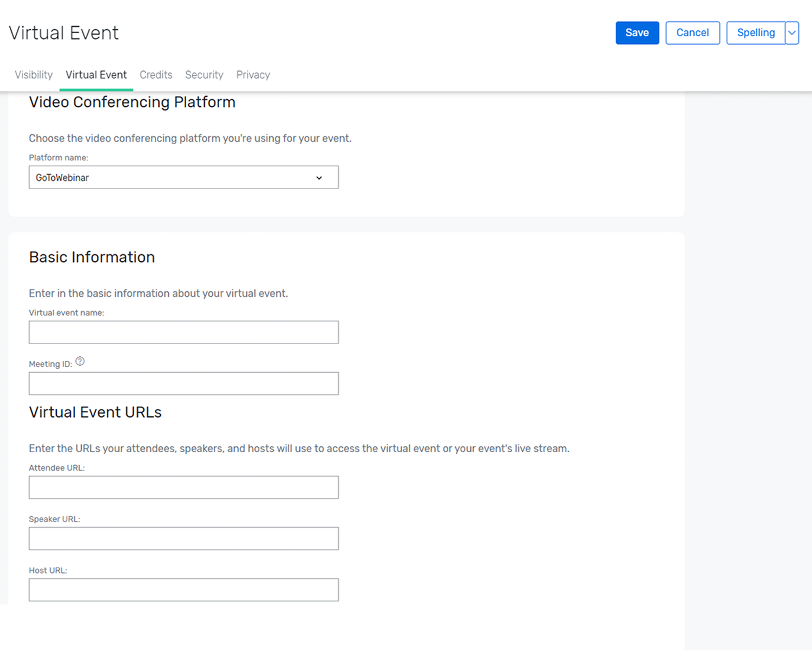Open the Spelling options chevron

pos(792,32)
